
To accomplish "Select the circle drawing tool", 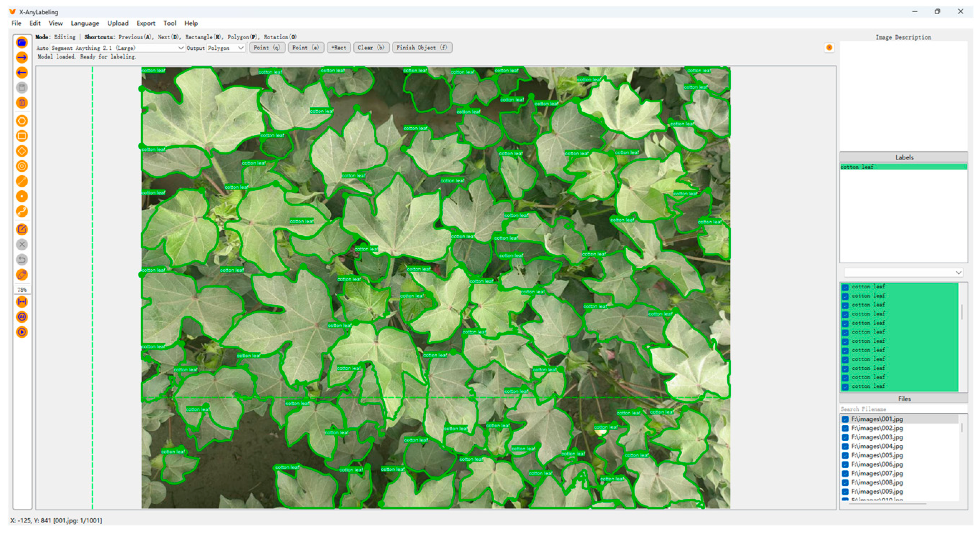I will (22, 166).
